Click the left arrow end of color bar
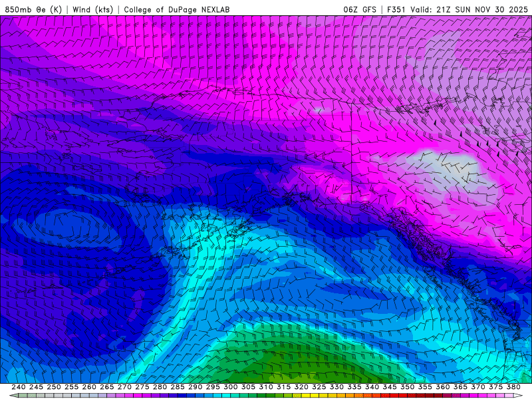 (x=13, y=396)
